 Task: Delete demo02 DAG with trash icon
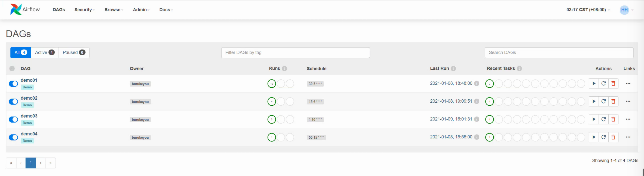[613, 101]
